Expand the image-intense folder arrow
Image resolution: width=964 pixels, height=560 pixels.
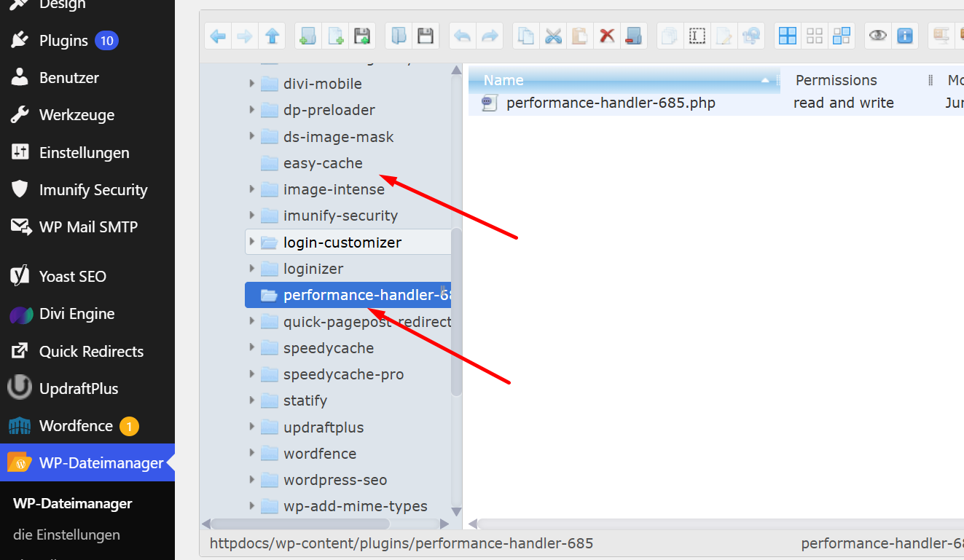pyautogui.click(x=252, y=189)
